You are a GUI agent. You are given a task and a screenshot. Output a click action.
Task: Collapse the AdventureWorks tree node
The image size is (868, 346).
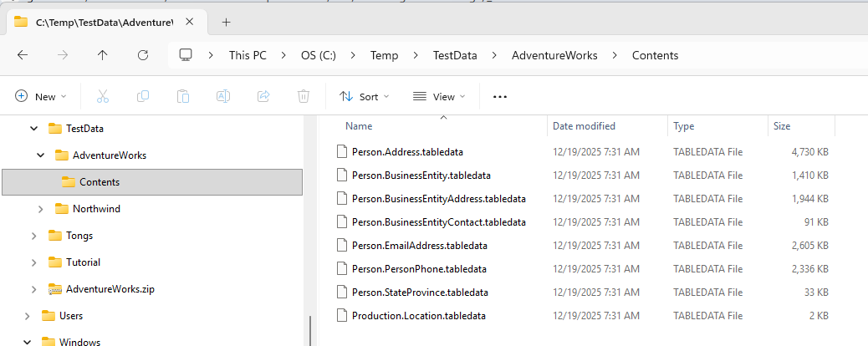click(40, 155)
